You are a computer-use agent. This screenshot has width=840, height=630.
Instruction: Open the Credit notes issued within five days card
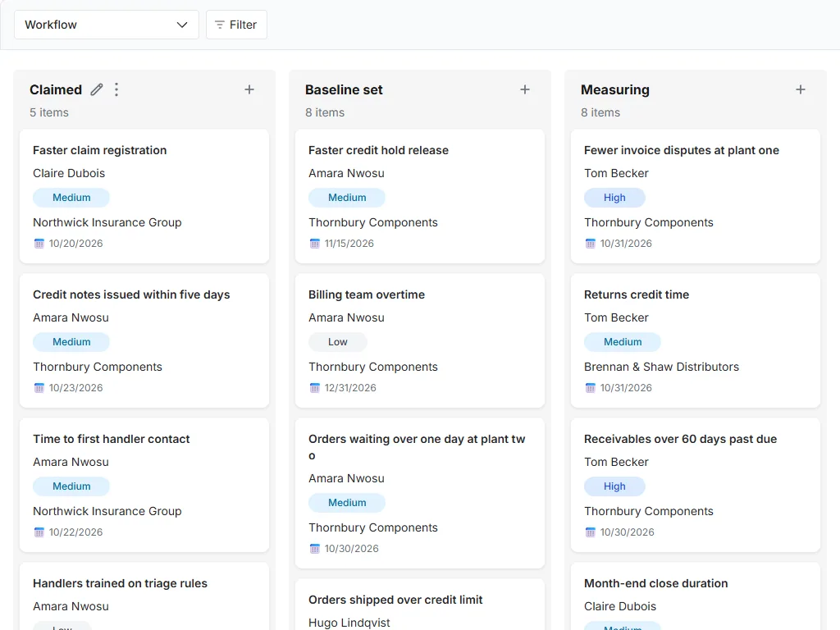tap(144, 340)
